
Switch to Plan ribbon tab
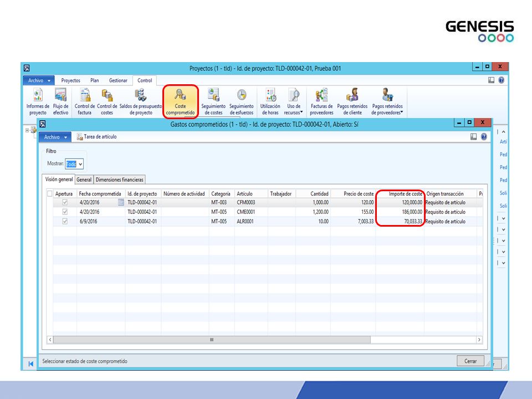point(95,80)
